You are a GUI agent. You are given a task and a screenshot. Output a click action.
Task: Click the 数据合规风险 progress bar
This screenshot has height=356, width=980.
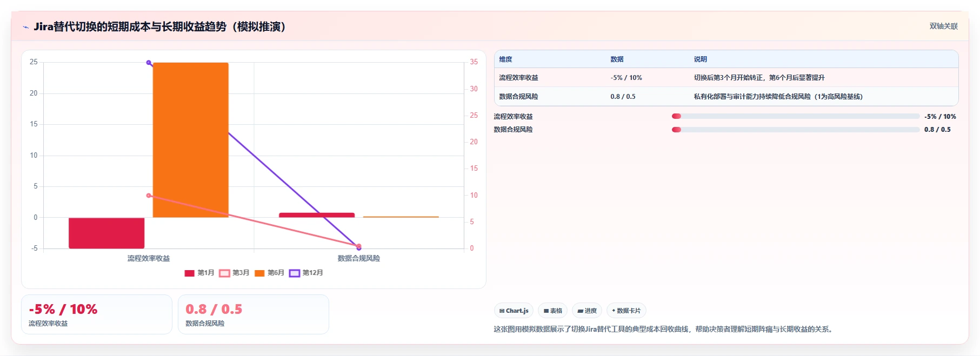tap(795, 130)
